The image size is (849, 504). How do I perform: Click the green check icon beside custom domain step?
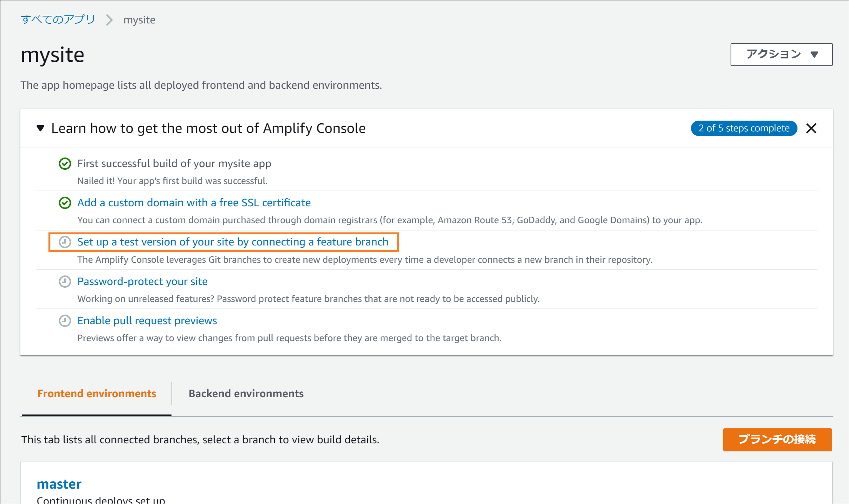[x=65, y=203]
